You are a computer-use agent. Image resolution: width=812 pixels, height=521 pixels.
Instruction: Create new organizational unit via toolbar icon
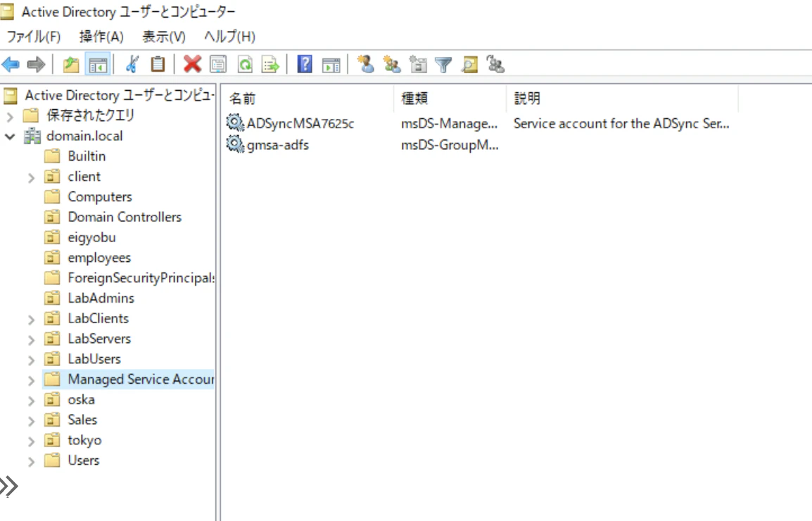(418, 64)
